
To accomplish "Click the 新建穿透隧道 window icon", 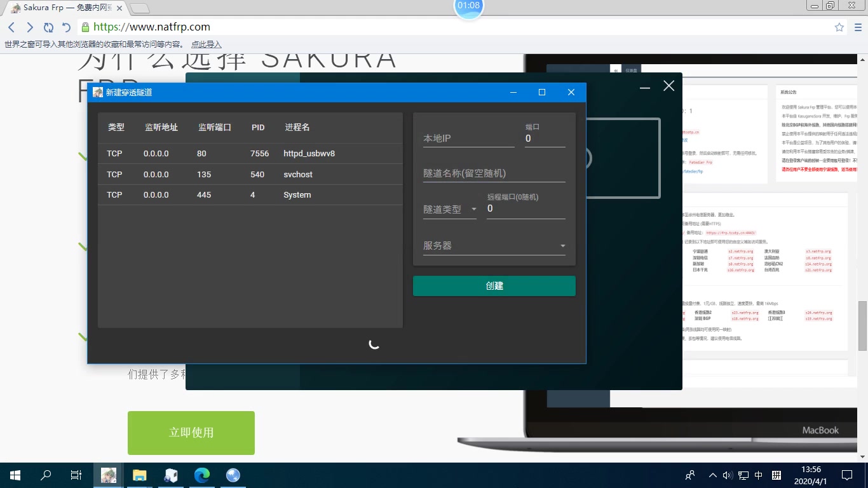I will tap(98, 92).
